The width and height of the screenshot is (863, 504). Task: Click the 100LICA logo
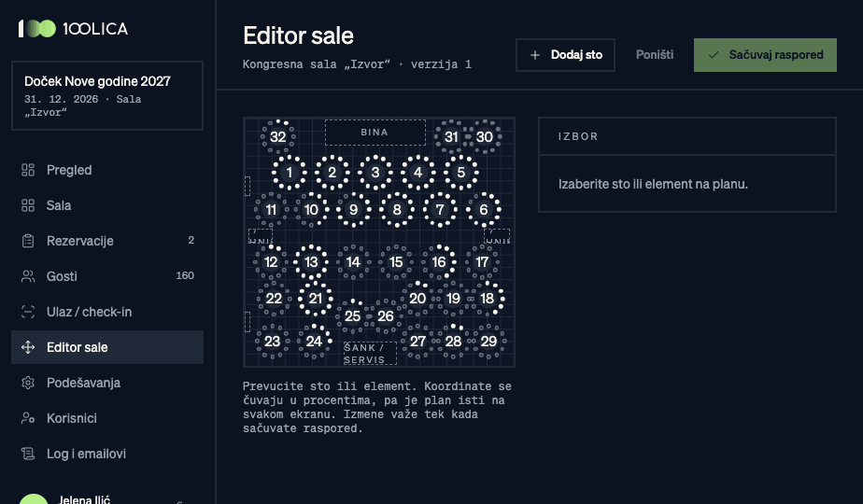click(73, 29)
